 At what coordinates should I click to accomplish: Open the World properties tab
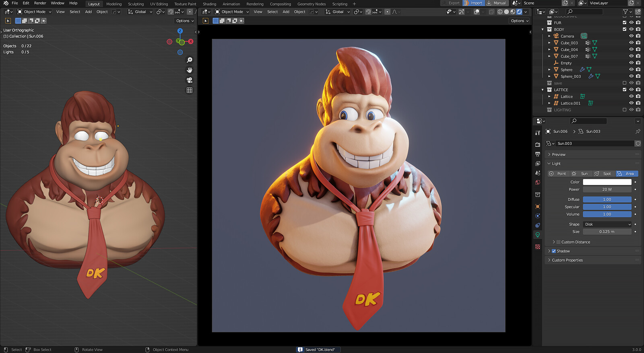pyautogui.click(x=538, y=183)
